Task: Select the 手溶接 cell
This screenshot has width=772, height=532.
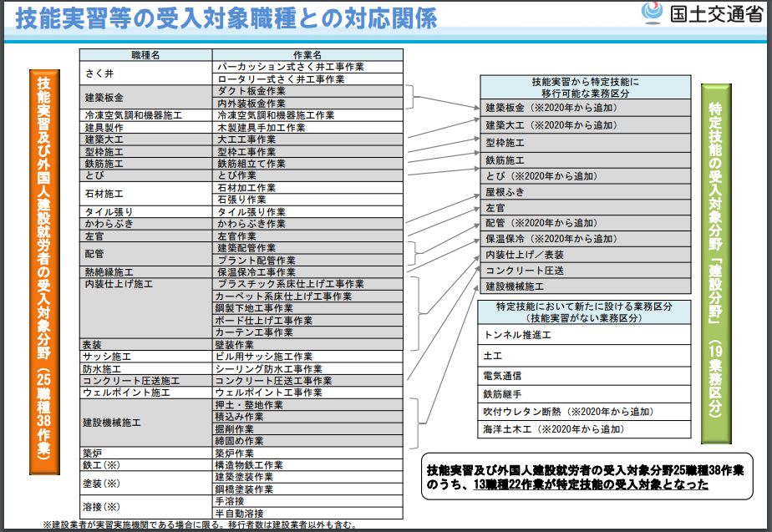Action: point(307,501)
